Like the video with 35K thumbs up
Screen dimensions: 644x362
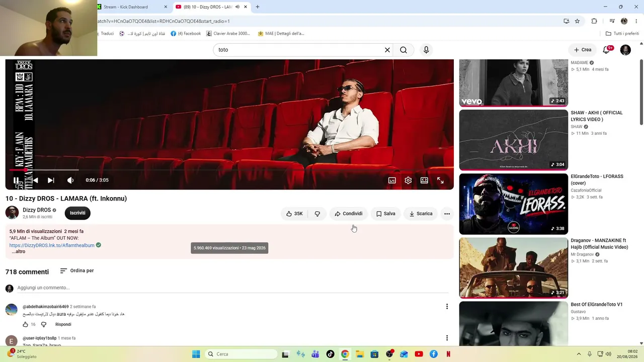point(294,214)
